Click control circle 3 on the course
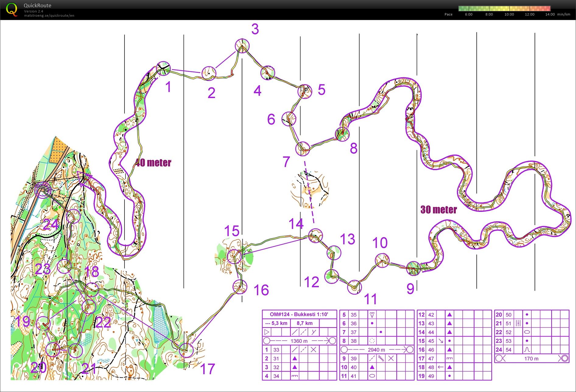The image size is (576, 392). pos(242,46)
